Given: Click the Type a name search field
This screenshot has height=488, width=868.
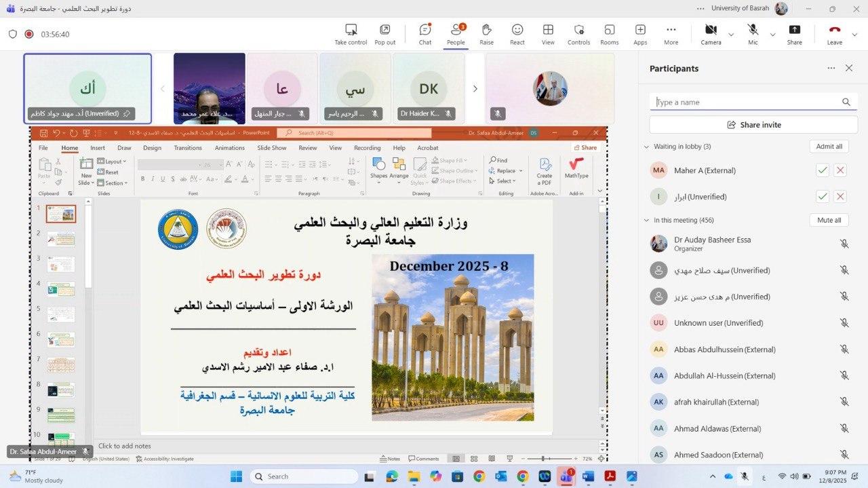Looking at the screenshot, I should coord(746,102).
